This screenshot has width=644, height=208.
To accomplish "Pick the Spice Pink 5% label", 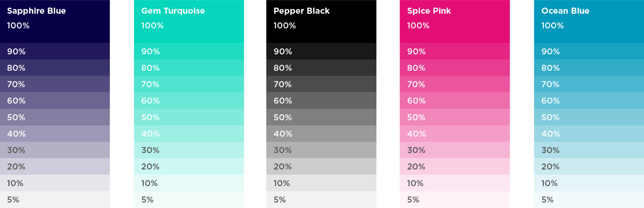I will point(413,199).
